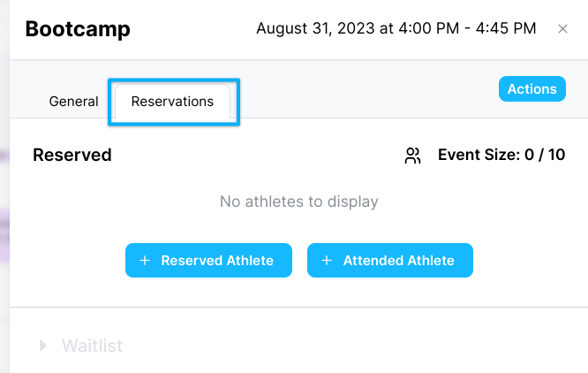Image resolution: width=588 pixels, height=373 pixels.
Task: Click the Waitlist section label
Action: 92,346
